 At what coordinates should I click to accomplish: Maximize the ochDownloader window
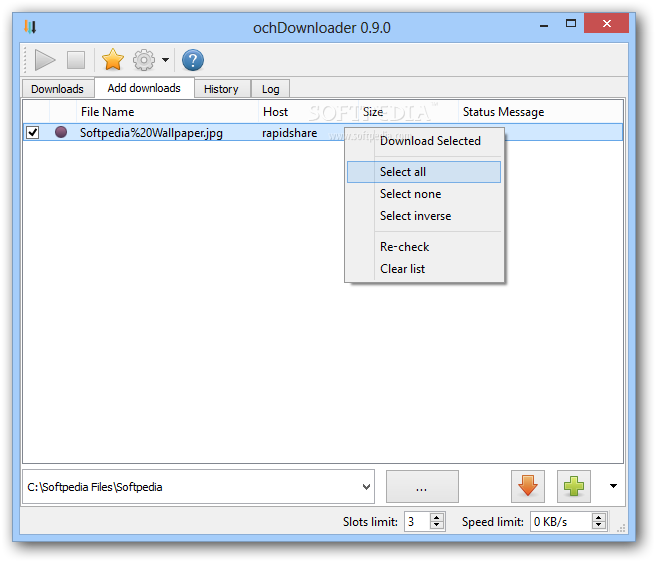[x=571, y=23]
